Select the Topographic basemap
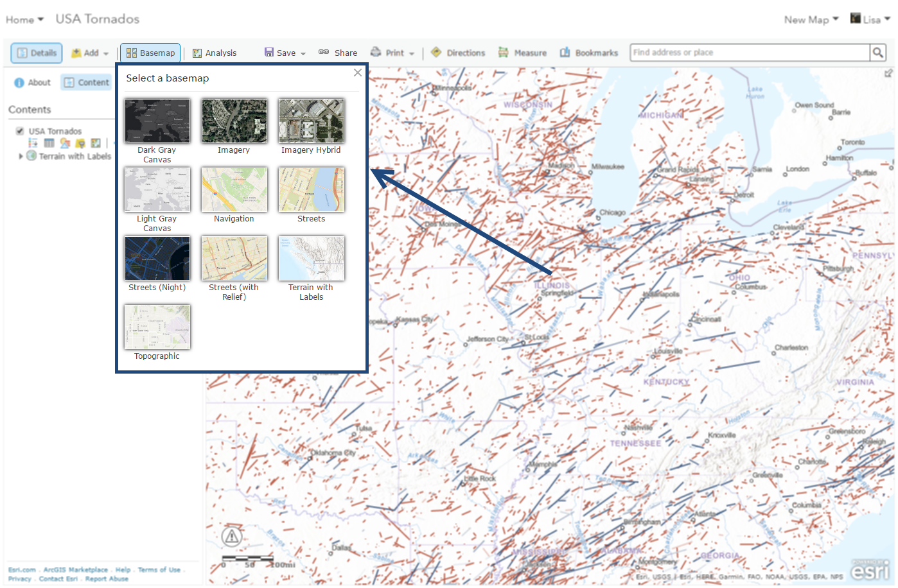The height and width of the screenshot is (588, 898). 157,327
